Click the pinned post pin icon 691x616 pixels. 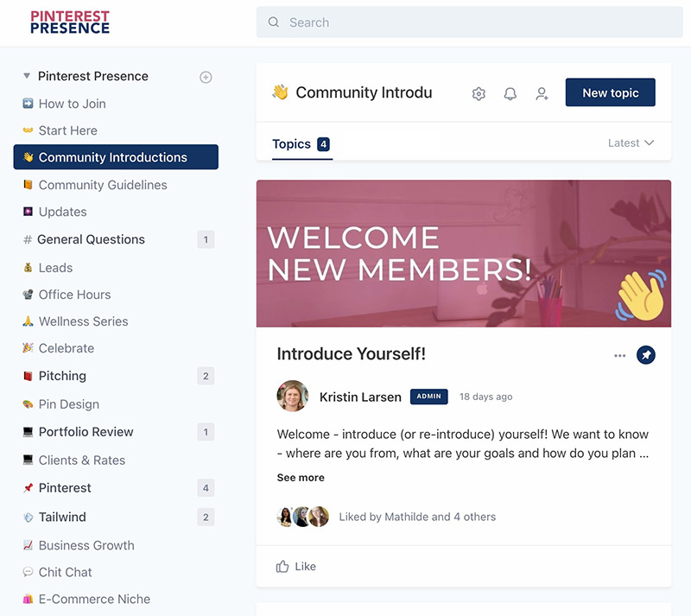(645, 355)
